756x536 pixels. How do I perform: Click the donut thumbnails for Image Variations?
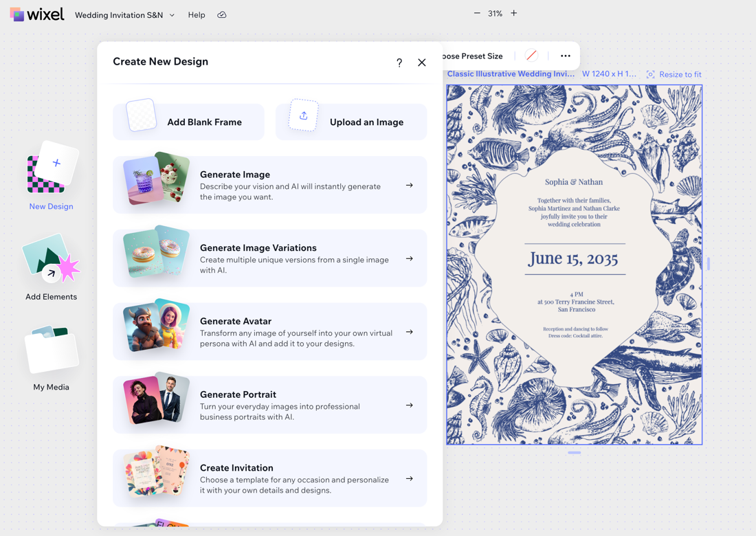click(156, 252)
